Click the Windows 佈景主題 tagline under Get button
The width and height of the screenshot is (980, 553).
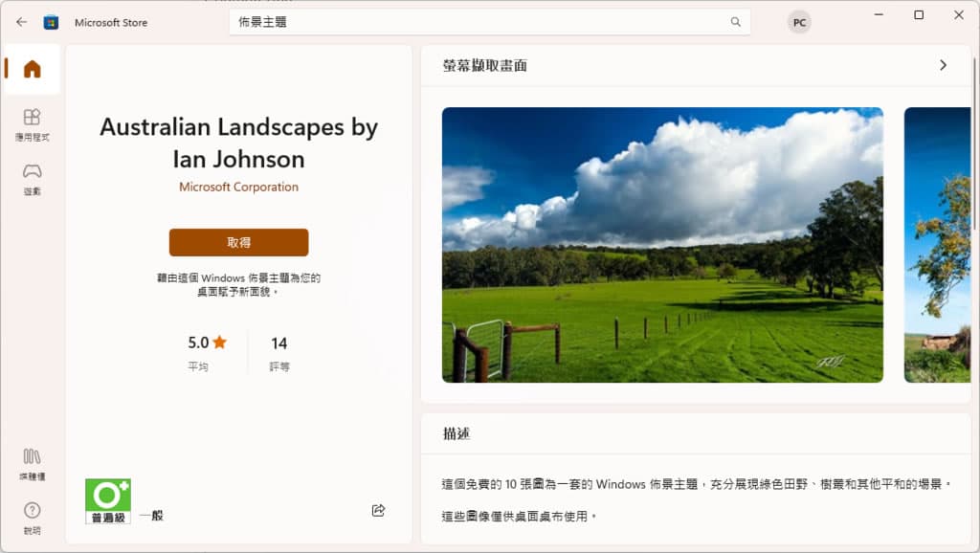[x=238, y=284]
